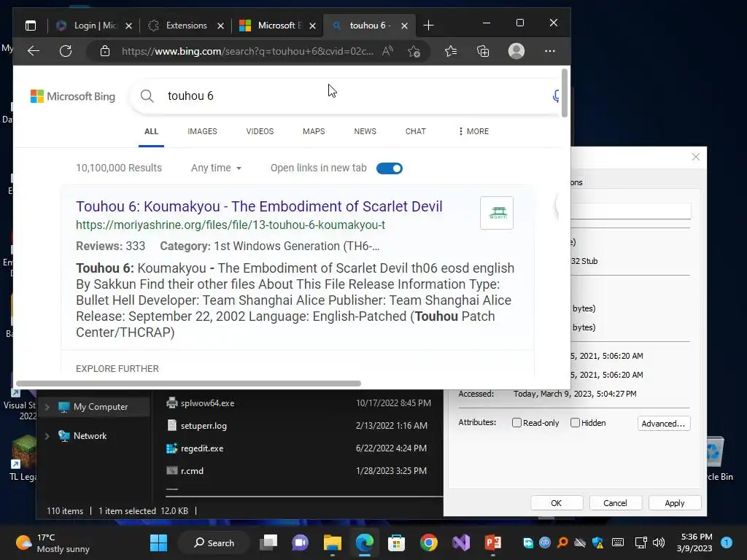Screen dimensions: 747x560
Task: Open File Explorer from taskbar
Action: pyautogui.click(x=333, y=542)
